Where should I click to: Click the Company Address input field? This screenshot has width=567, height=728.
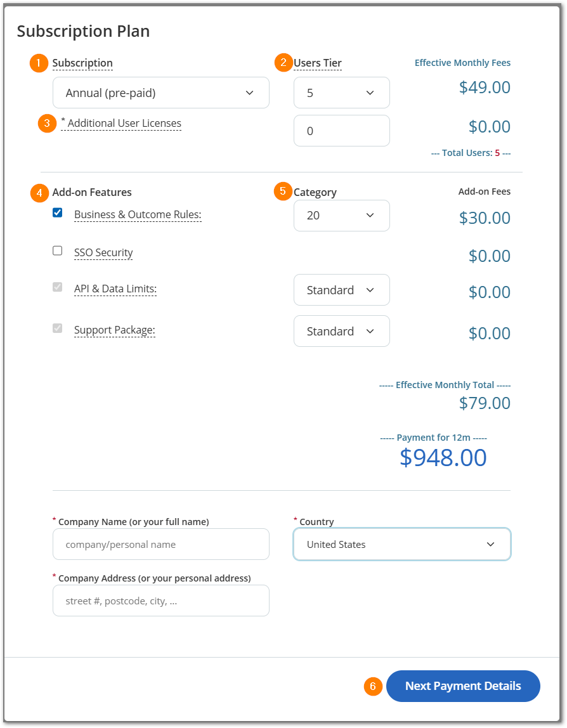click(x=160, y=601)
